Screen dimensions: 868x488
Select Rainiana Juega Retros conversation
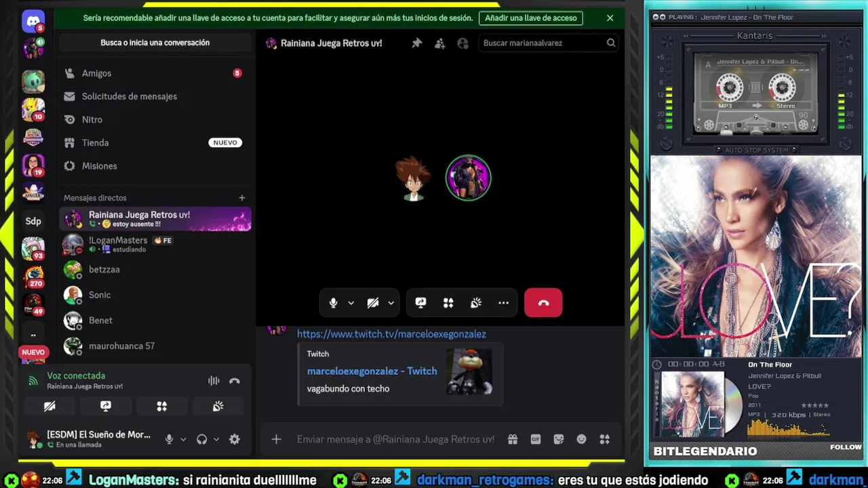155,219
